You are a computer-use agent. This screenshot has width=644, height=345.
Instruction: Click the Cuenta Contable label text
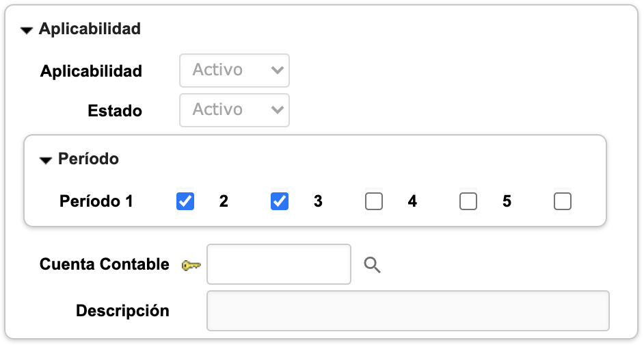[x=105, y=264]
